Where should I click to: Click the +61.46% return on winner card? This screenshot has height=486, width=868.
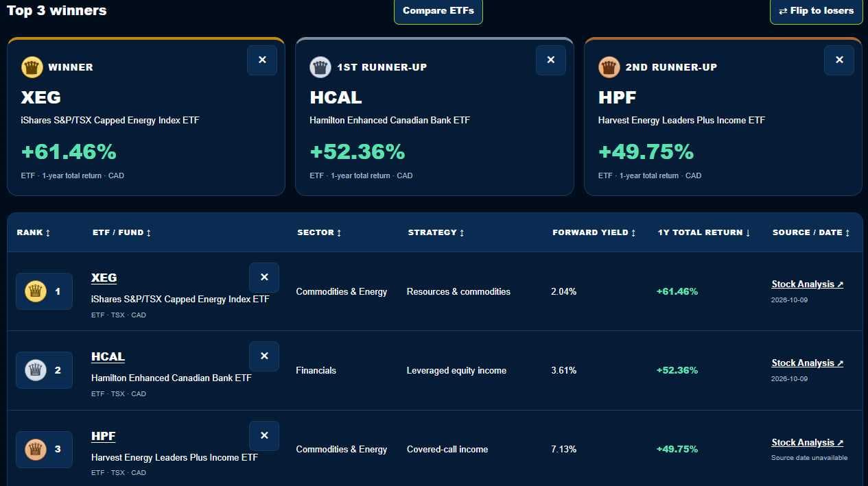[69, 151]
